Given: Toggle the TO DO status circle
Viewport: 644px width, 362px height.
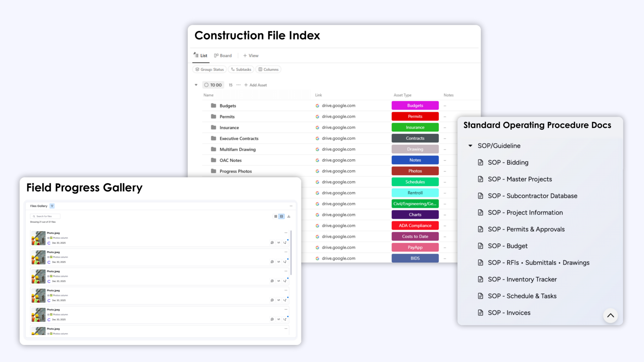Looking at the screenshot, I should [206, 85].
